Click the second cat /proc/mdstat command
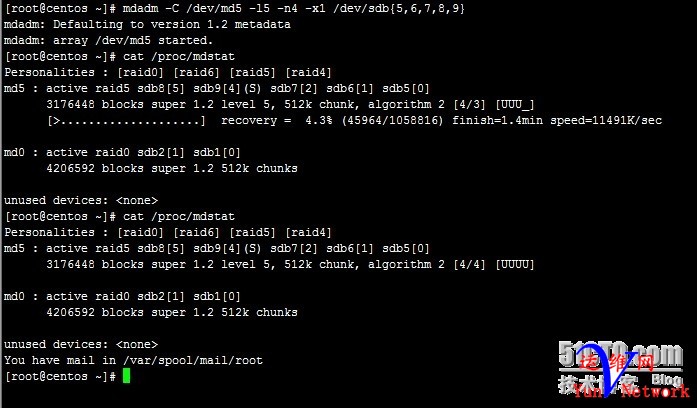 tap(179, 216)
